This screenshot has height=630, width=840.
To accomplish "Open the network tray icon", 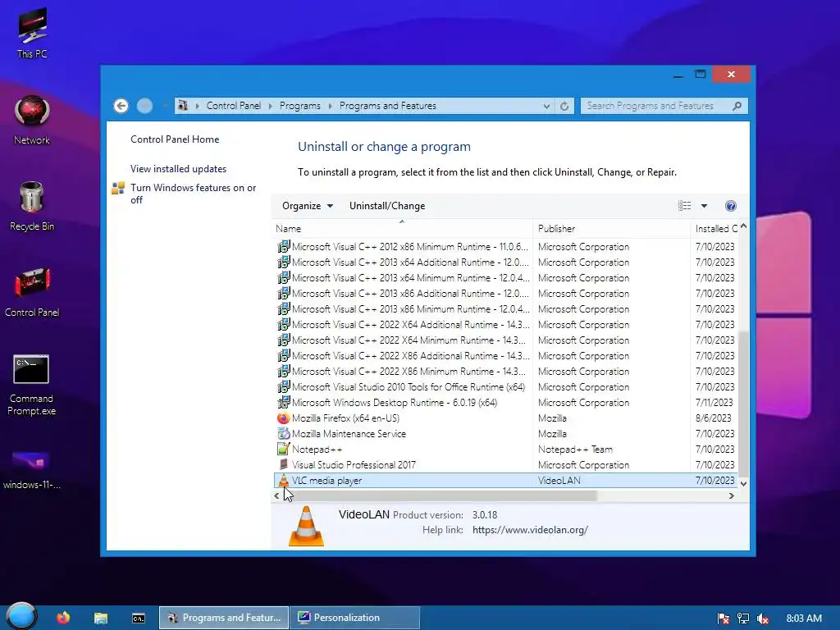I will point(743,619).
